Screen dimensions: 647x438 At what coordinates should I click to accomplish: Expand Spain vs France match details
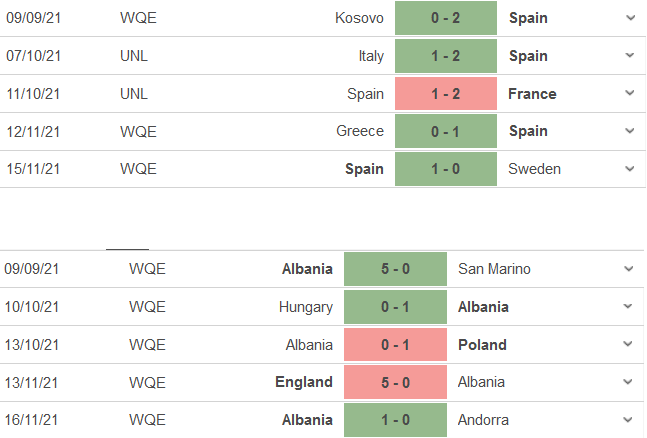(x=629, y=93)
